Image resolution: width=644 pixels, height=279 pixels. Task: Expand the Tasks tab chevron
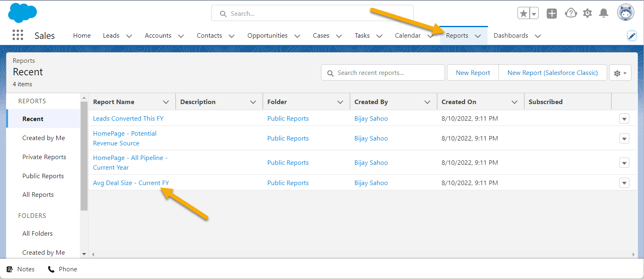pyautogui.click(x=379, y=36)
